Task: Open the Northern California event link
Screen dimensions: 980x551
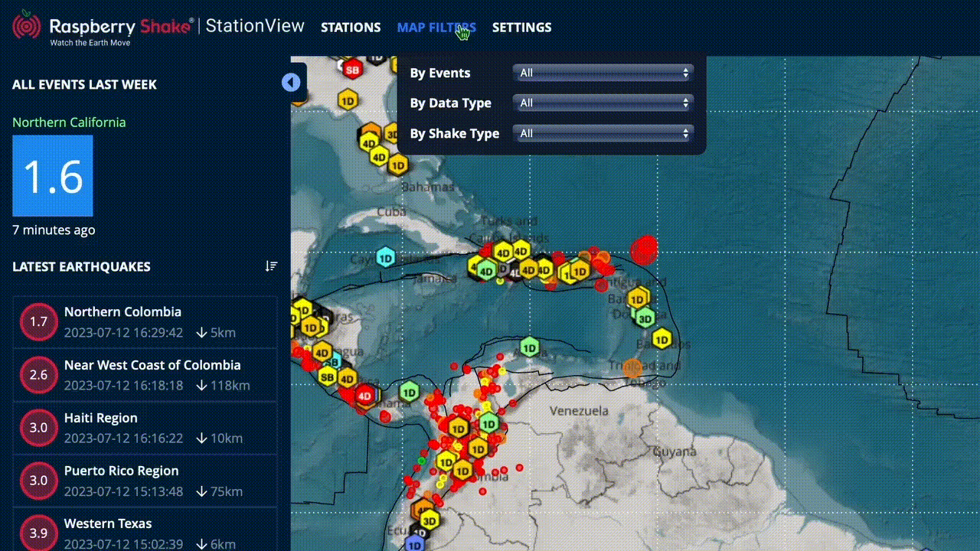Action: (69, 122)
